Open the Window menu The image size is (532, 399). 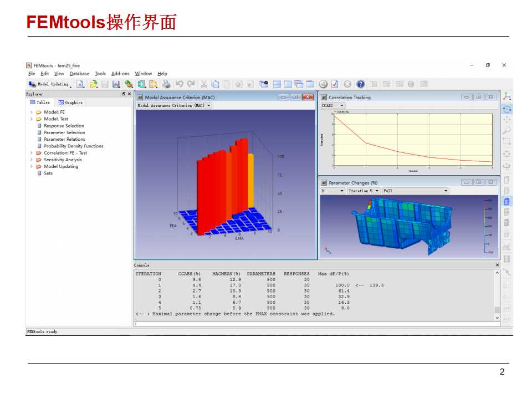coord(143,74)
